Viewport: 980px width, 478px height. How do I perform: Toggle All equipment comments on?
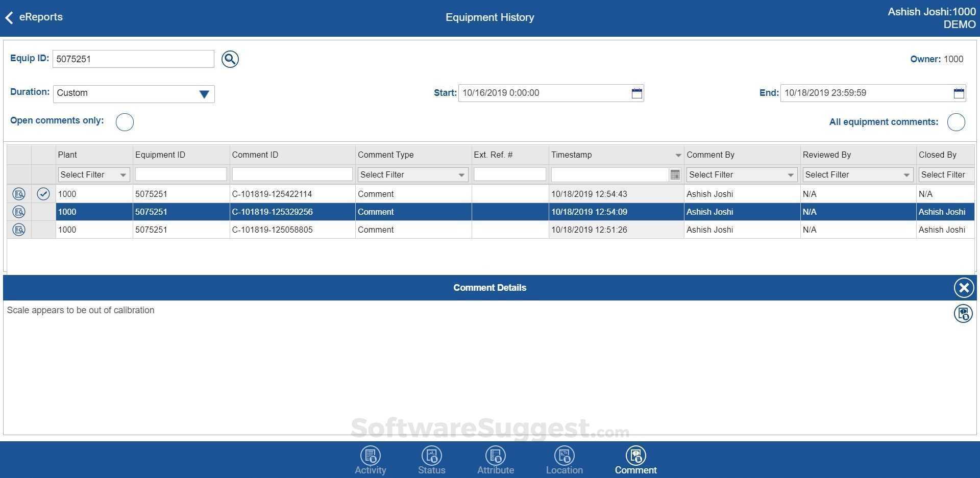click(956, 122)
